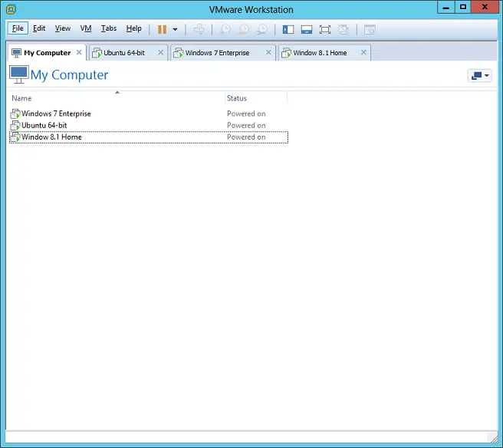The image size is (503, 448).
Task: Click the Ubuntu 64-bit VM row icon
Action: click(x=15, y=125)
